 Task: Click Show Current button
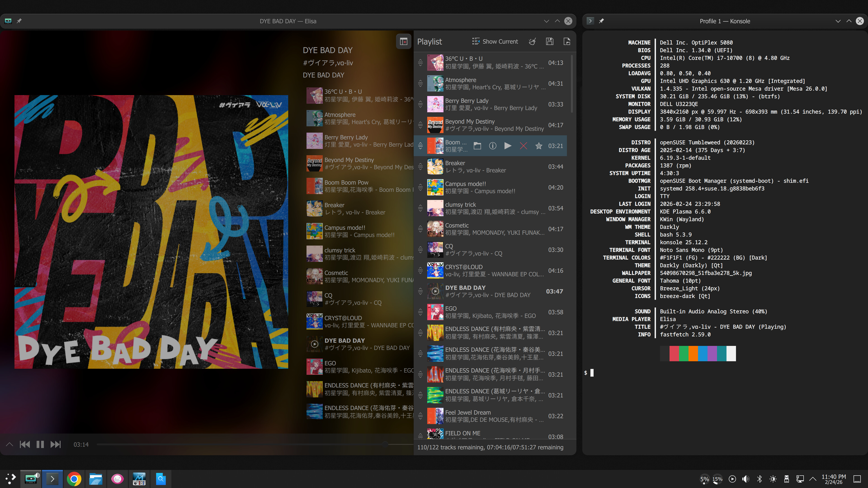pyautogui.click(x=495, y=41)
